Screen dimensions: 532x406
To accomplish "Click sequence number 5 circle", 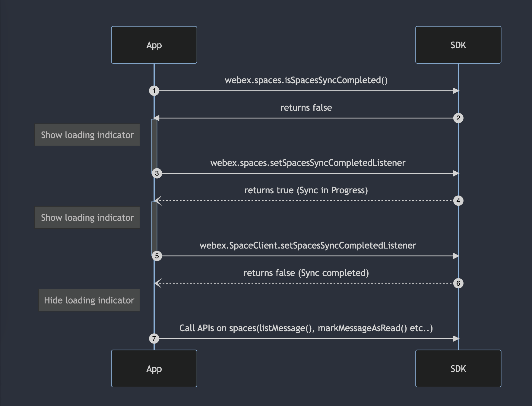I will tap(157, 256).
